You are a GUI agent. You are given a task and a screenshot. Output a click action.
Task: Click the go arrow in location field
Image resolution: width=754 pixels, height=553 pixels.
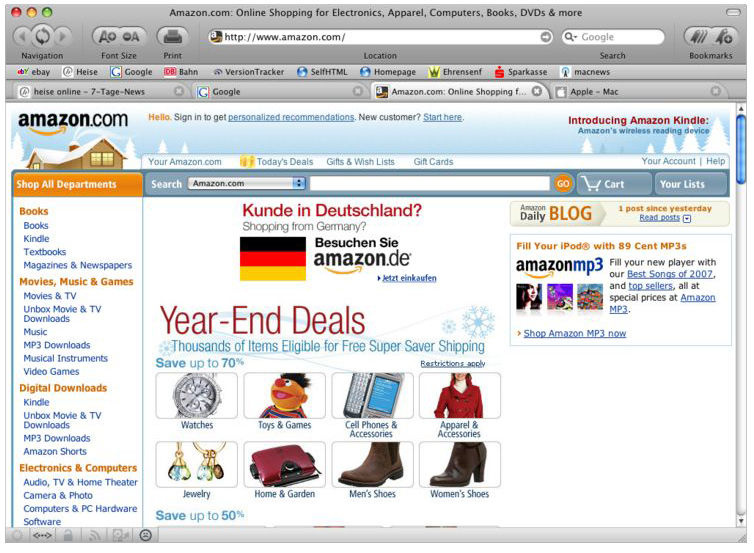coord(546,37)
